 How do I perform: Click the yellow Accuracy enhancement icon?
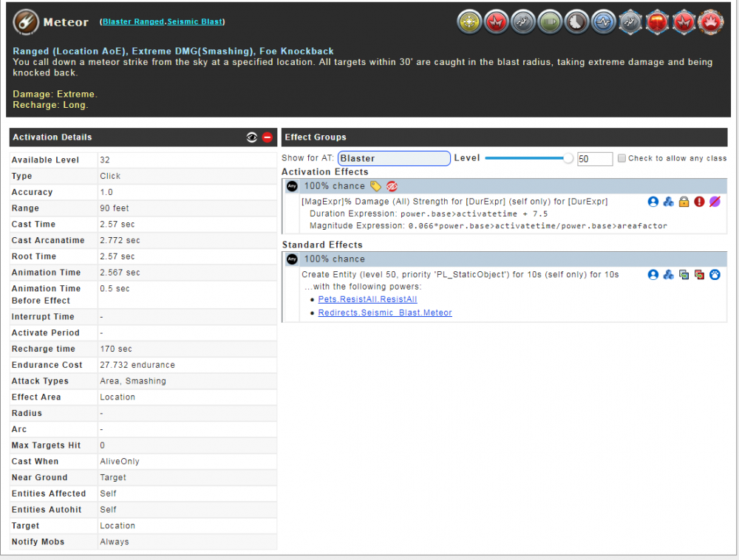[469, 22]
